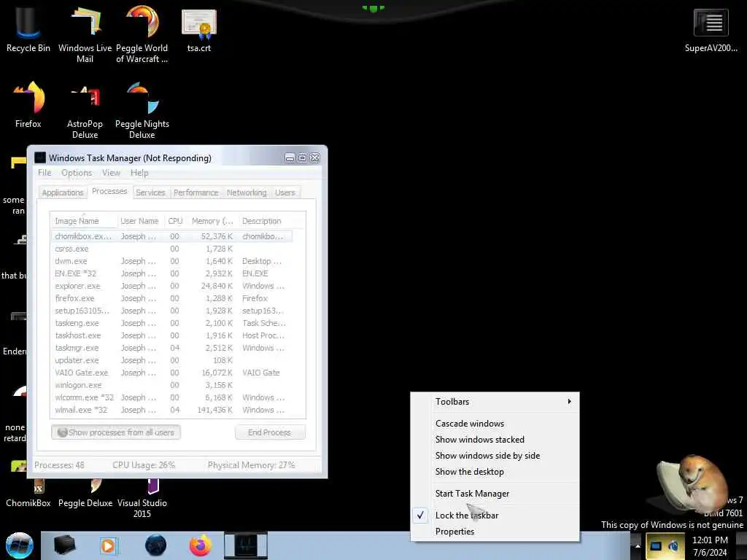The image size is (747, 560).
Task: Switch to the Applications tab
Action: (63, 192)
